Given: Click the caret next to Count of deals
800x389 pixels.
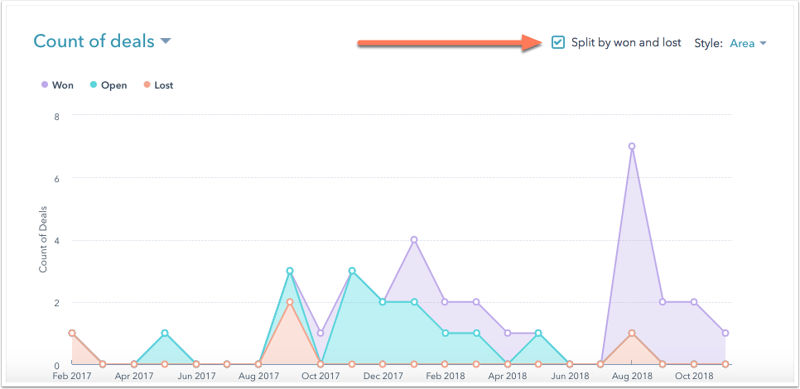Looking at the screenshot, I should (x=165, y=41).
